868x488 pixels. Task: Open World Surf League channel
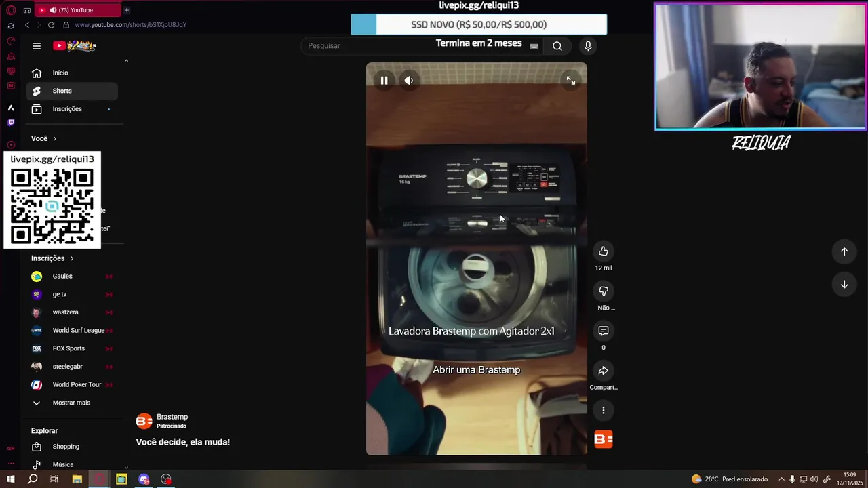[x=72, y=331]
